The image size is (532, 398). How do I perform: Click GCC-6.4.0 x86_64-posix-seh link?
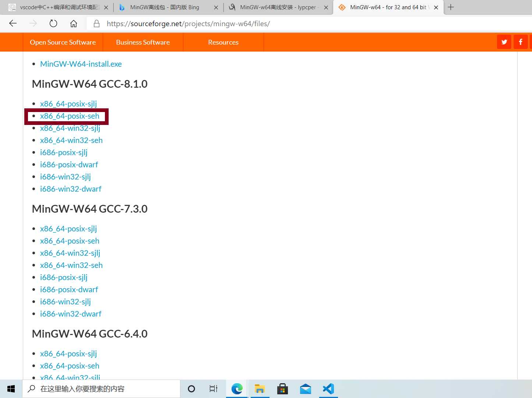click(x=70, y=366)
